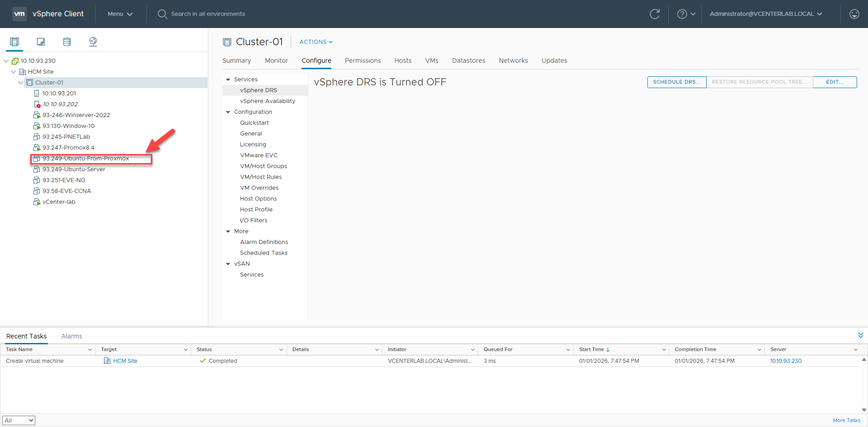Open the ACTIONS dropdown for Cluster-01
The image size is (868, 427).
click(x=316, y=42)
